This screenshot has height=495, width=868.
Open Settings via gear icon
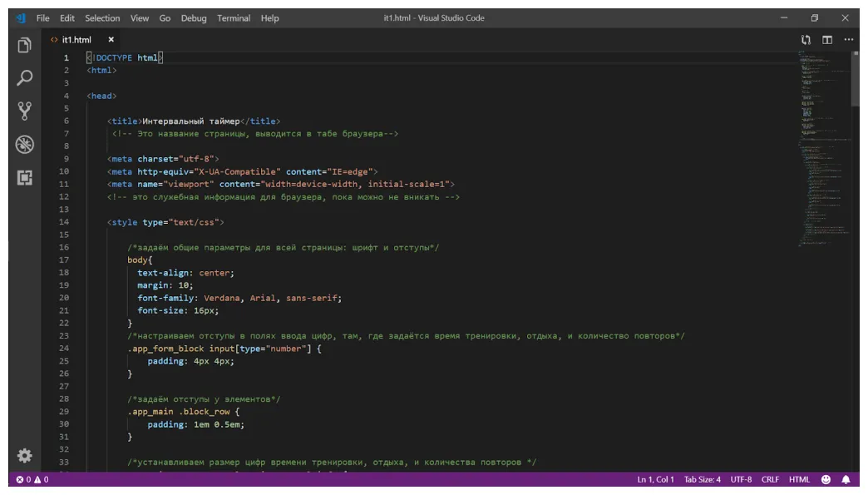(23, 456)
